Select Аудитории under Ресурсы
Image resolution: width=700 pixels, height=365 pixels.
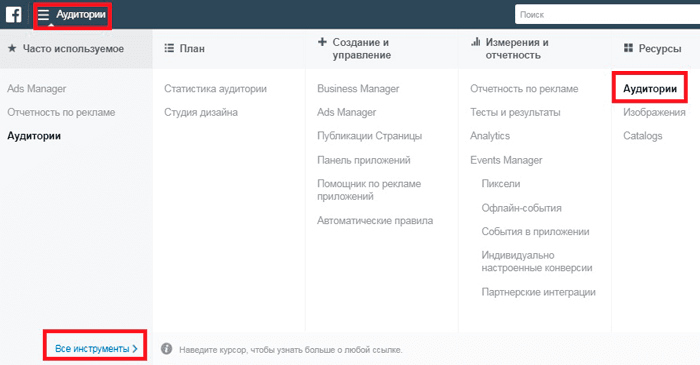click(650, 88)
